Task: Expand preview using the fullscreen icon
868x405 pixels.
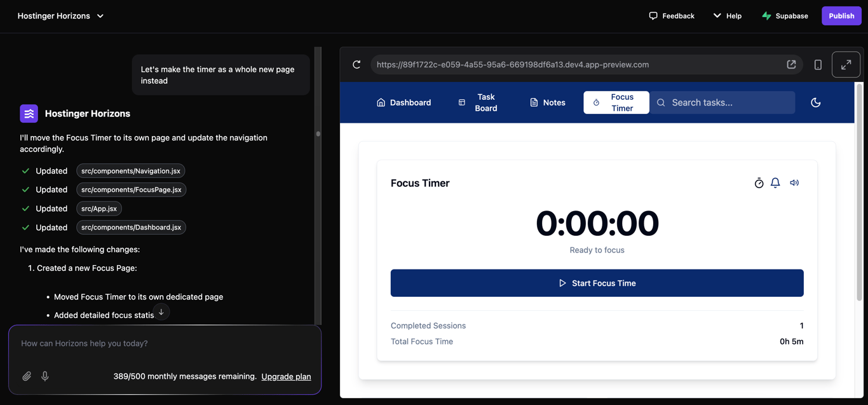Action: [x=846, y=64]
